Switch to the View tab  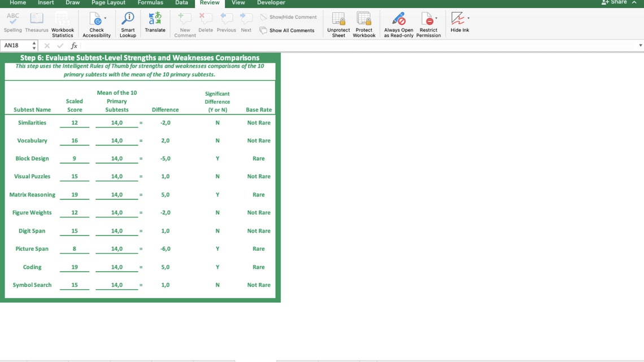coord(237,3)
